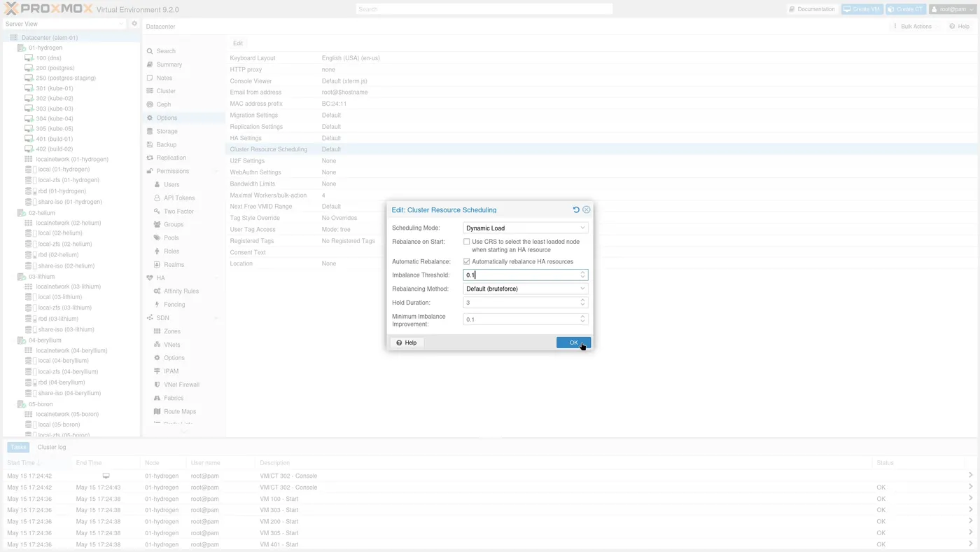980x552 pixels.
Task: Open Two Factor settings
Action: 178,211
